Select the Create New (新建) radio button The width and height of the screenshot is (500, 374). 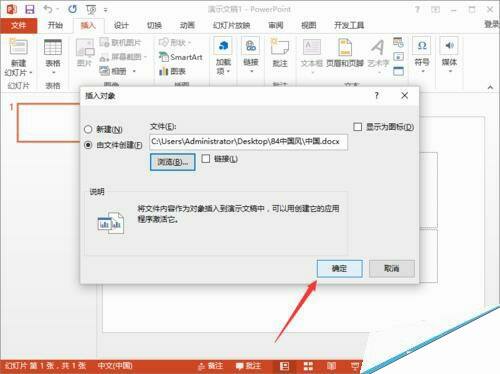[x=88, y=129]
